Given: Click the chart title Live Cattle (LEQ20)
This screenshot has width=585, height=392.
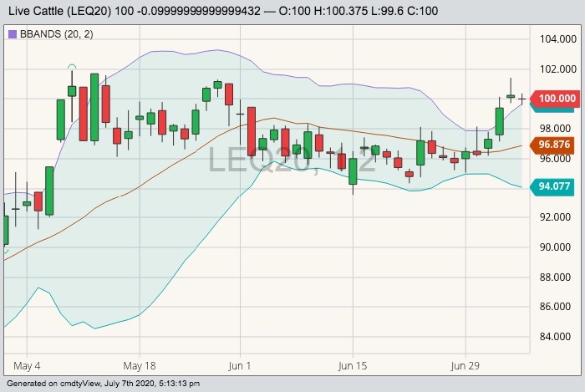Looking at the screenshot, I should [x=59, y=11].
